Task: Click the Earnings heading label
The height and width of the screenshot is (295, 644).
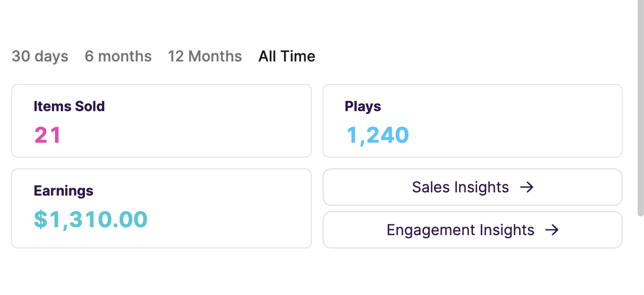Action: coord(64,191)
